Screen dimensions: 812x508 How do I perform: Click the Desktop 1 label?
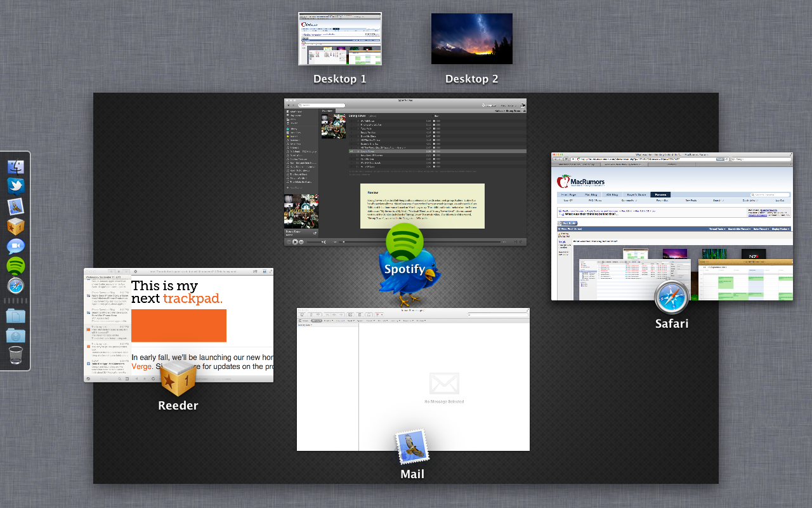(340, 79)
